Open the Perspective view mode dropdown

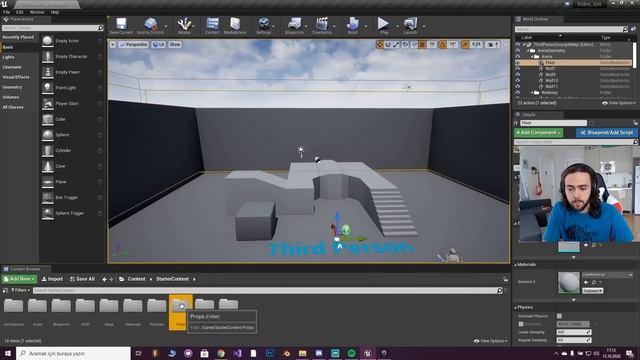point(133,44)
